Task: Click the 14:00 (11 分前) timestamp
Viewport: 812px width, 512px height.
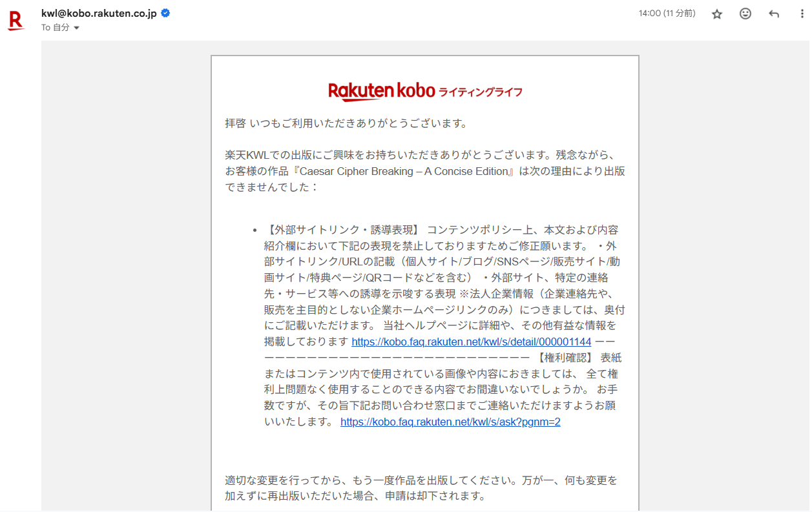Action: (667, 14)
